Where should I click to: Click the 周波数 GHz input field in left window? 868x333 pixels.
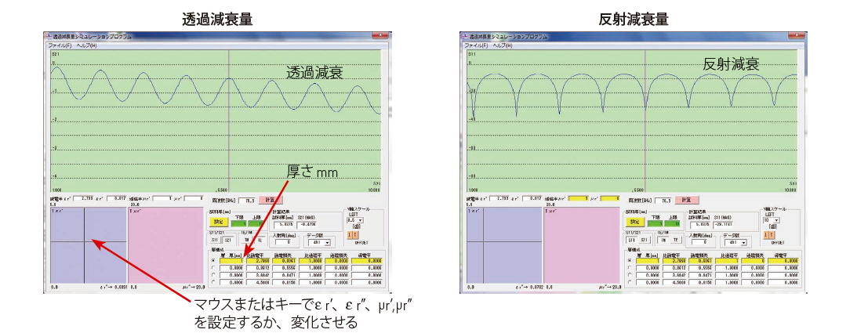click(x=248, y=201)
